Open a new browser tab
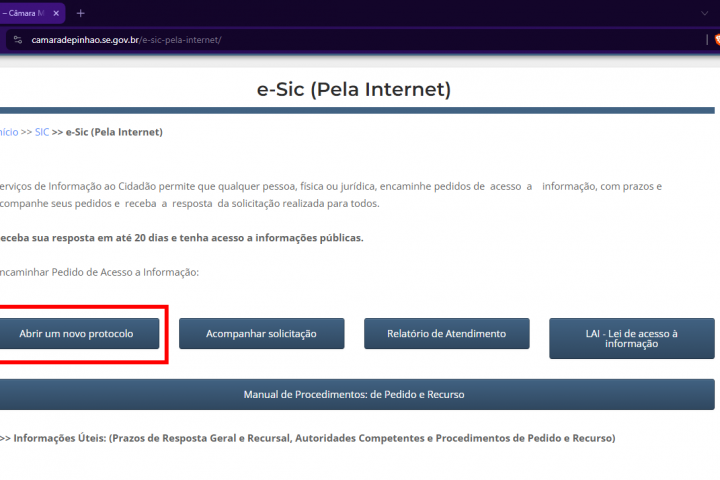This screenshot has width=720, height=480. click(80, 13)
